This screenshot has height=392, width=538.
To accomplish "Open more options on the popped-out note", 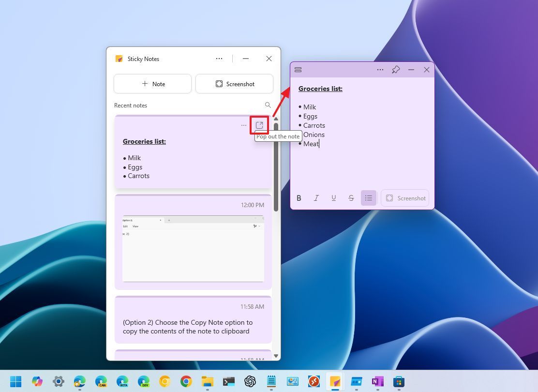I will click(x=380, y=69).
